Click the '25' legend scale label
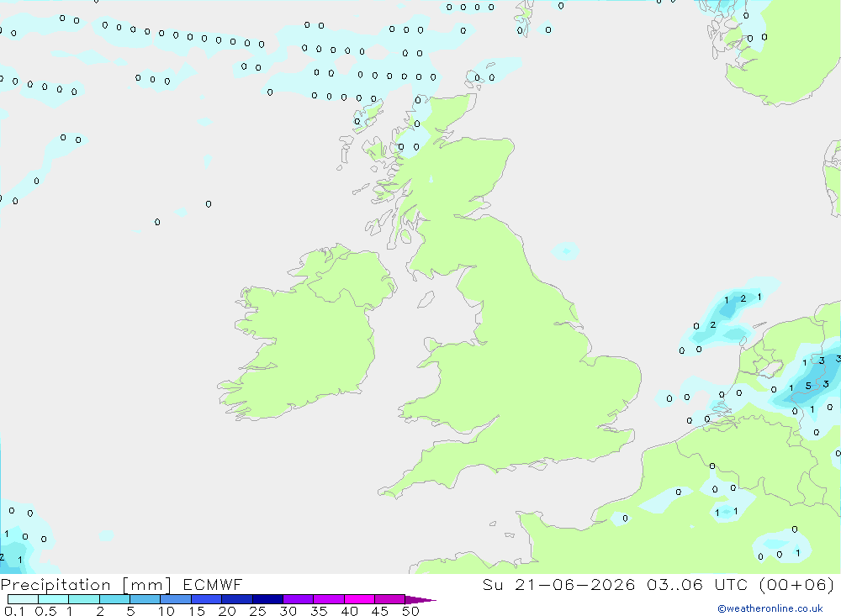The image size is (841, 616). coord(257,611)
